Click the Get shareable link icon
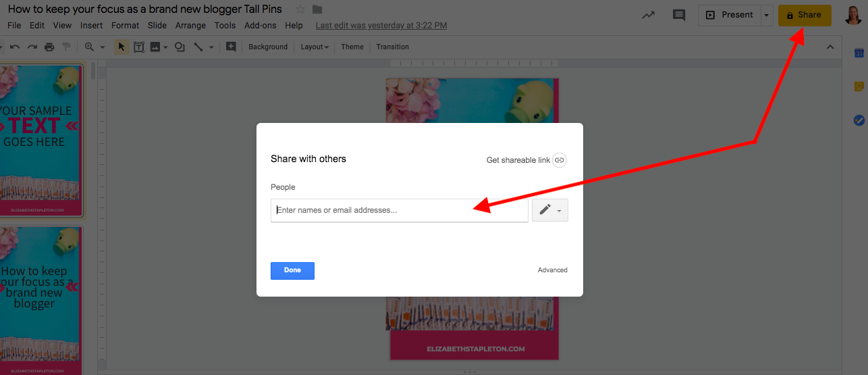 pyautogui.click(x=559, y=160)
